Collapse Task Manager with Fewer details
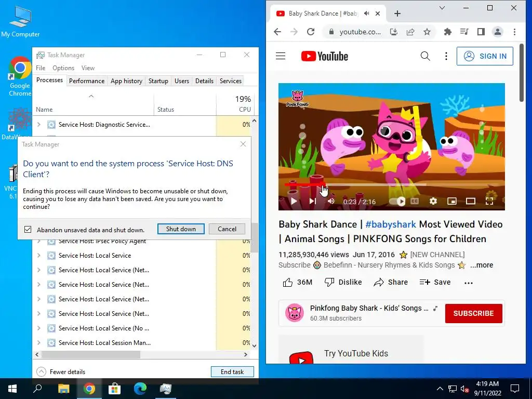532x399 pixels. (x=61, y=372)
